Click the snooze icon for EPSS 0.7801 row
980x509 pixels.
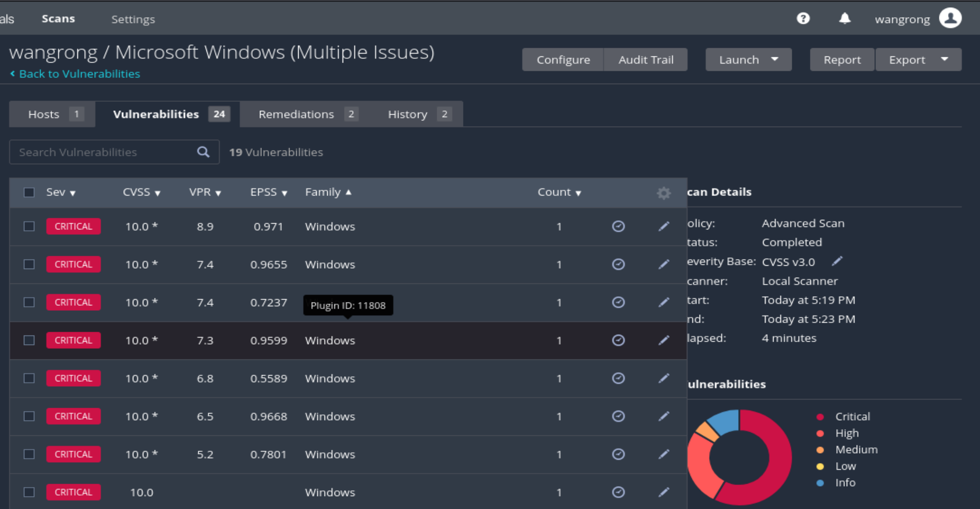[x=618, y=454]
